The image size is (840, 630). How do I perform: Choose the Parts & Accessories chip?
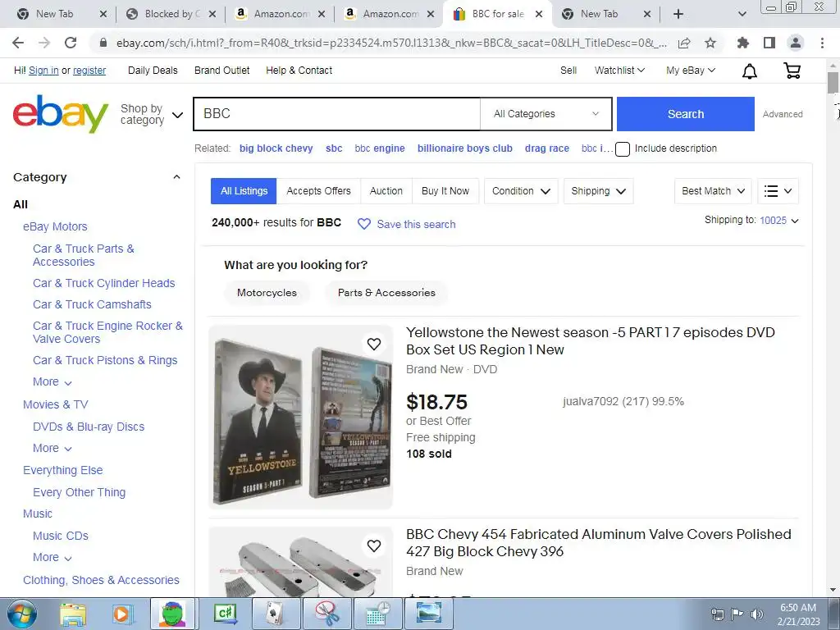[386, 293]
